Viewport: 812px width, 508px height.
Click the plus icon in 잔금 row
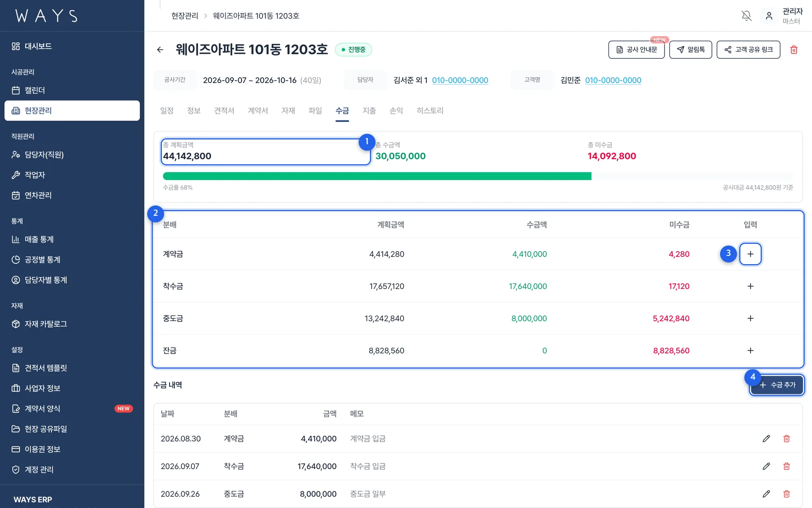click(x=750, y=350)
